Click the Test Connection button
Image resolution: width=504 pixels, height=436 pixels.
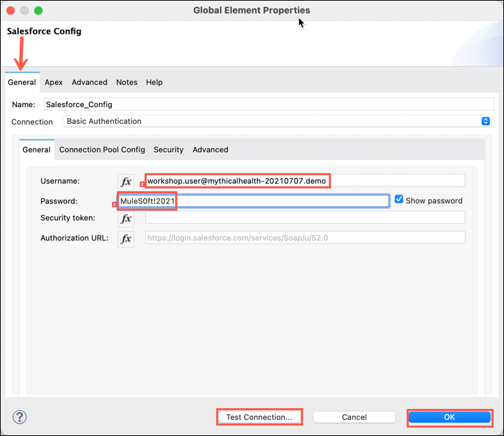[259, 417]
